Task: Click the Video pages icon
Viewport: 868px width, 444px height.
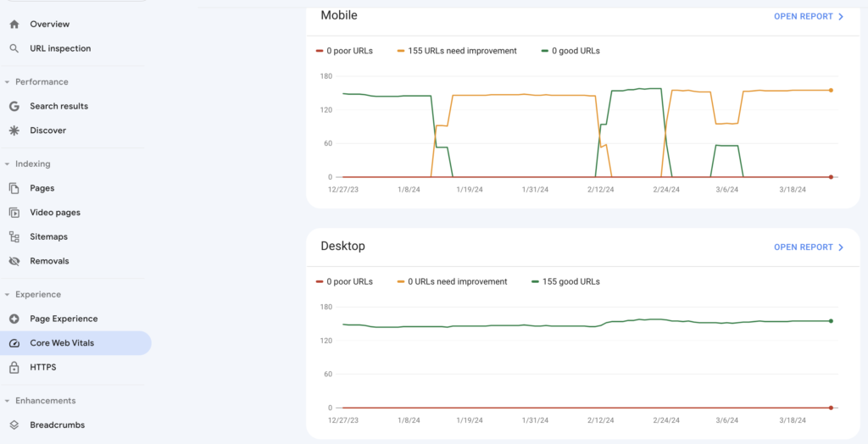Action: (x=14, y=213)
